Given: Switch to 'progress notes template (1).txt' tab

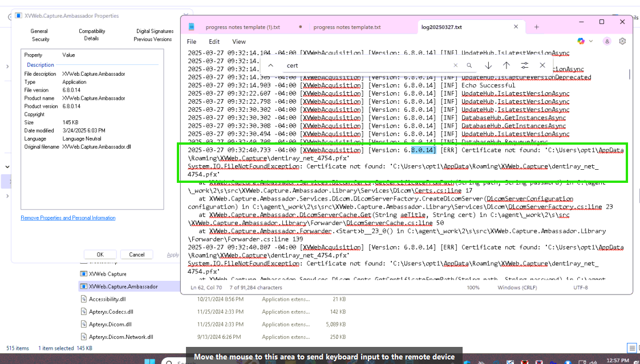Looking at the screenshot, I should point(243,27).
